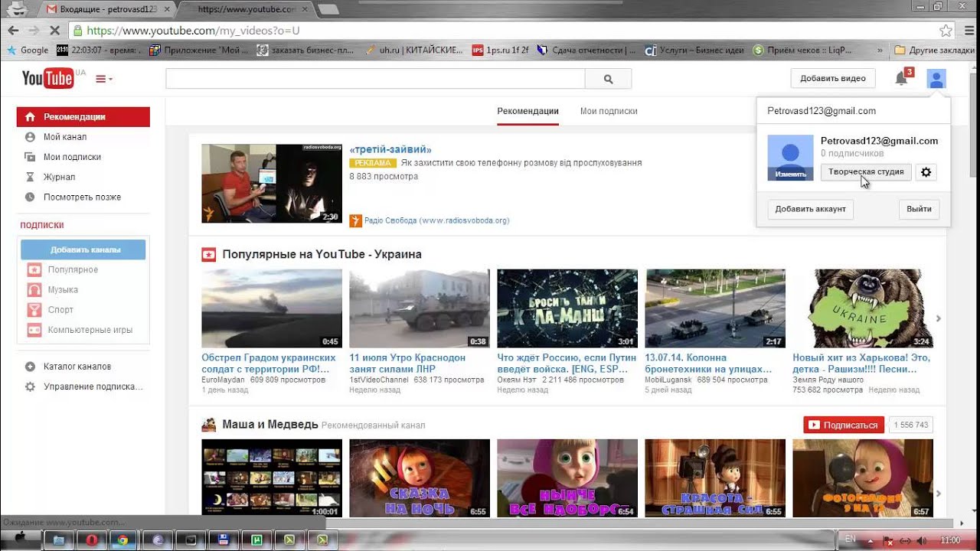
Task: Click next arrow of Маша и Медведь shelf
Action: click(x=939, y=494)
